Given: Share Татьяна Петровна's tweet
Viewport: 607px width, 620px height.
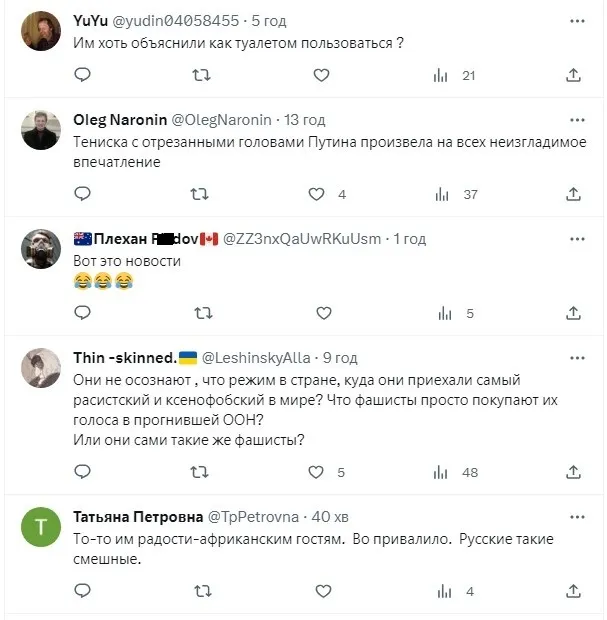Looking at the screenshot, I should tap(574, 591).
